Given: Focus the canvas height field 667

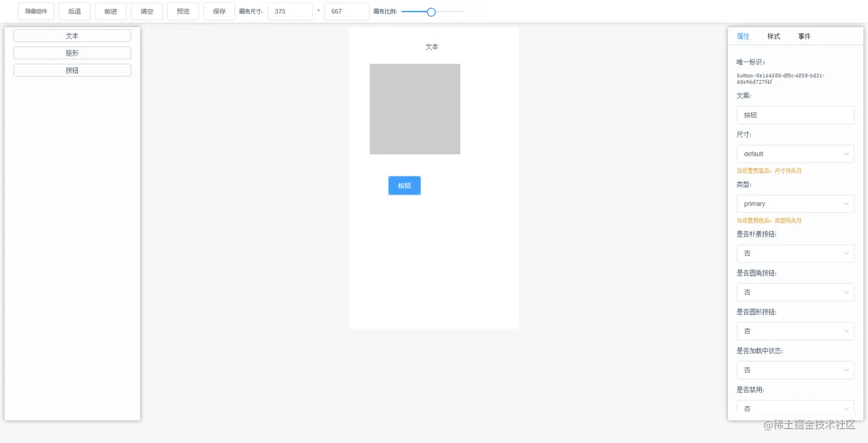Looking at the screenshot, I should coord(347,11).
